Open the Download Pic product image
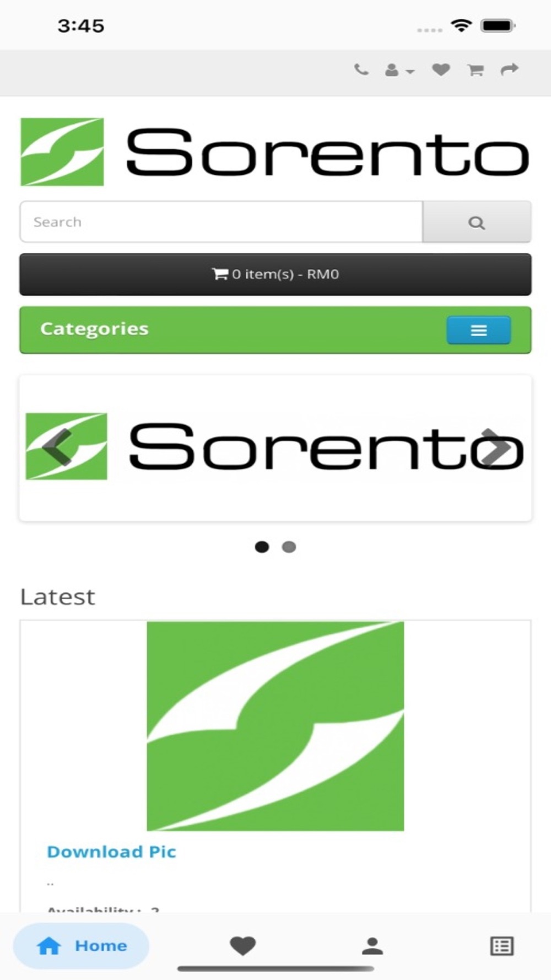The image size is (551, 980). [x=275, y=726]
